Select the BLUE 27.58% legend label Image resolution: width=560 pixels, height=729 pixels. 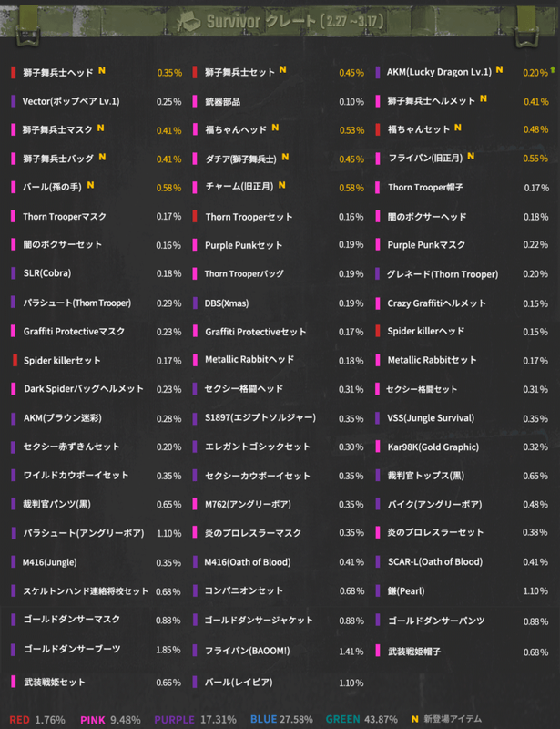281,719
